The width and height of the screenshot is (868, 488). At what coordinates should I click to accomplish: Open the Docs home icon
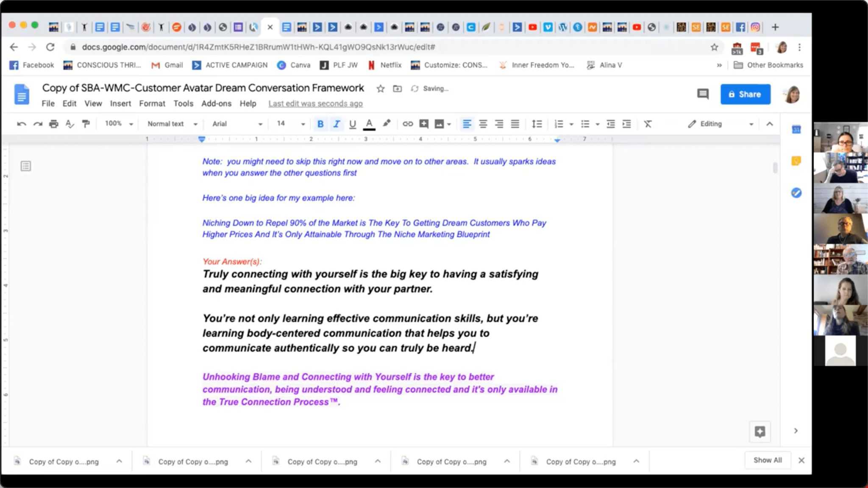click(x=22, y=94)
